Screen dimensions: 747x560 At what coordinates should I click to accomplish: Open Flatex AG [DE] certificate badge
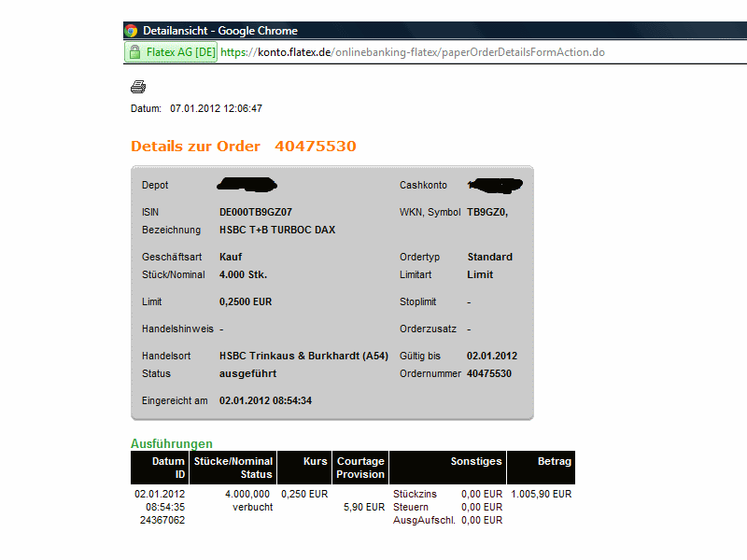pos(171,52)
